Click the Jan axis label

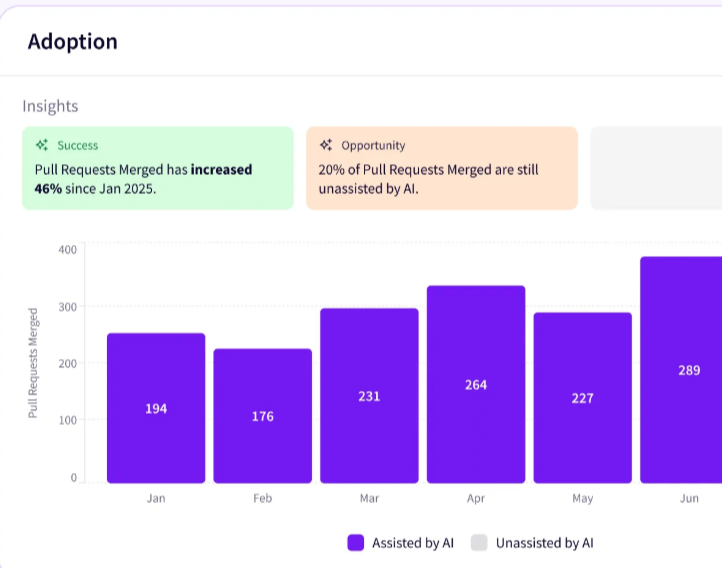tap(156, 498)
